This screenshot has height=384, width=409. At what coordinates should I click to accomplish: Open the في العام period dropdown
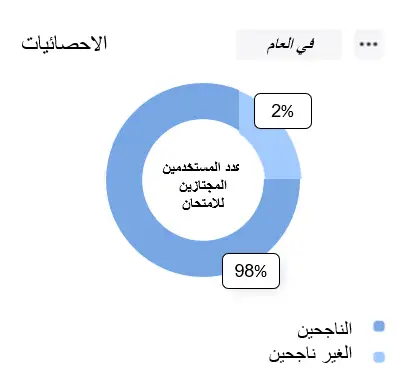click(289, 45)
